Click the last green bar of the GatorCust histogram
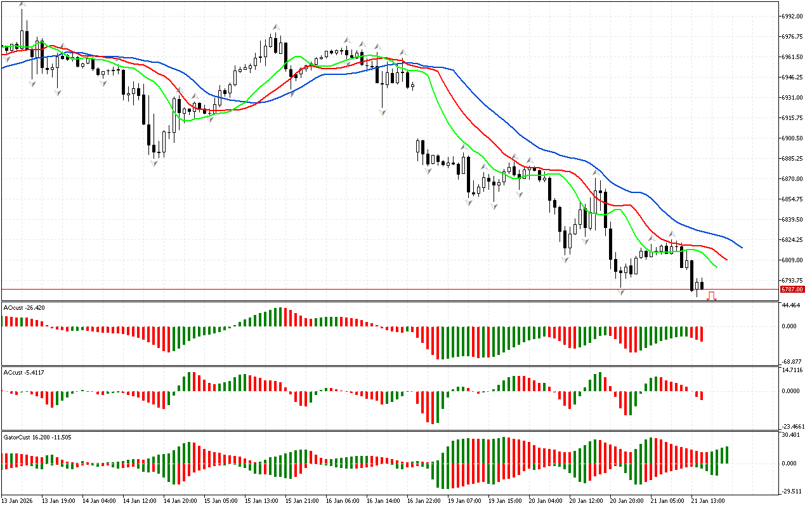The image size is (812, 508). click(x=726, y=455)
